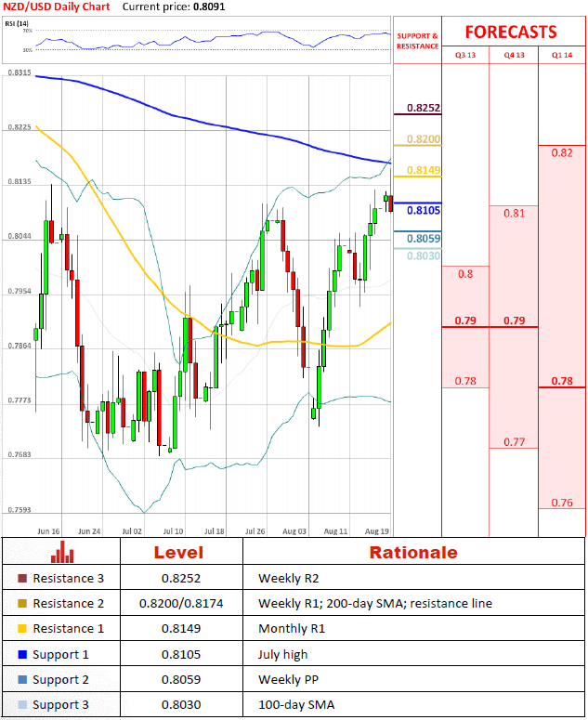
Task: Click the 0.8059 support level marker
Action: pyautogui.click(x=424, y=239)
